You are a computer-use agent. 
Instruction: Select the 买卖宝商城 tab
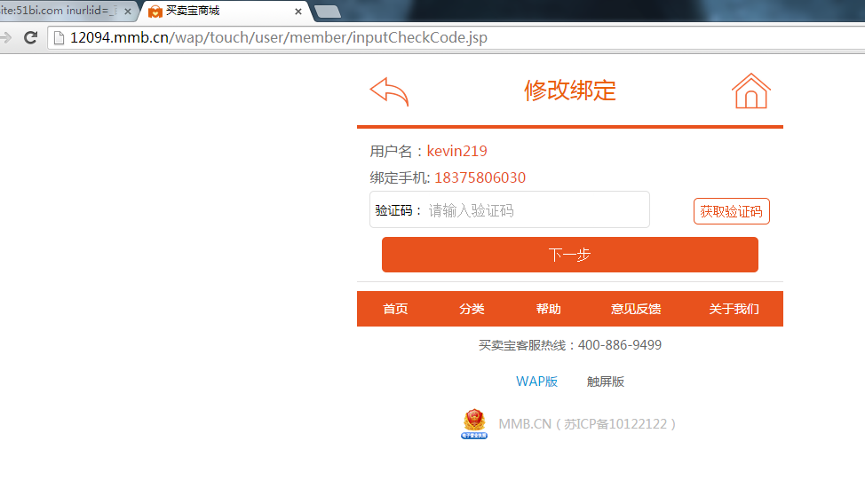pos(226,11)
